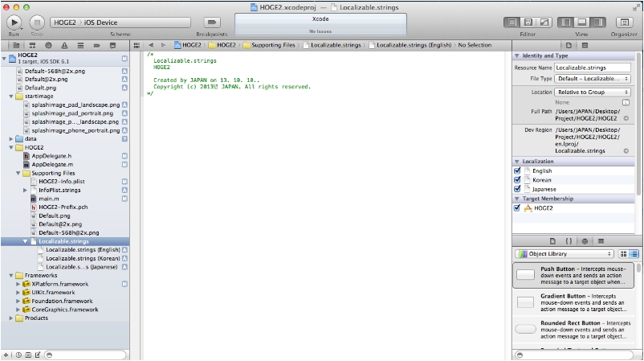Select the code snippet library icon
644x361 pixels.
click(569, 240)
